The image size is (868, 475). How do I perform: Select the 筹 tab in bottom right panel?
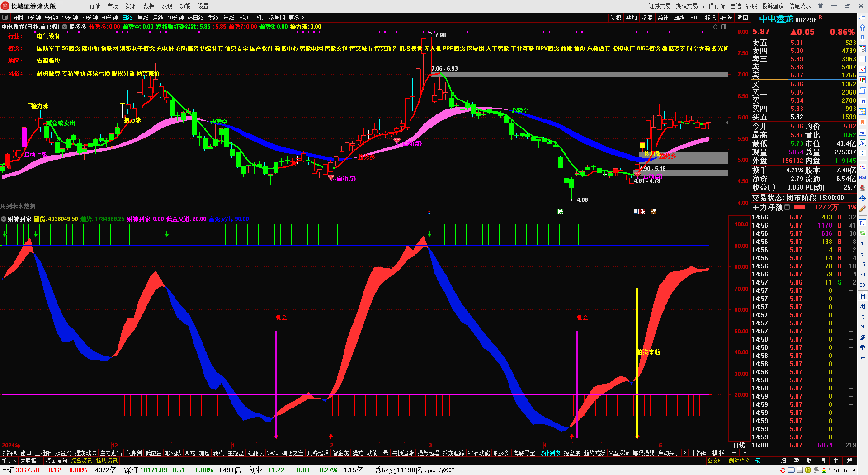pos(849,461)
